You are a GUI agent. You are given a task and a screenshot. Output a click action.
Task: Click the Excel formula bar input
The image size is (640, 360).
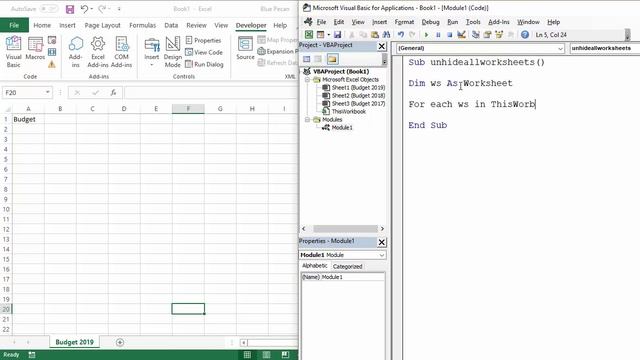[x=210, y=93]
